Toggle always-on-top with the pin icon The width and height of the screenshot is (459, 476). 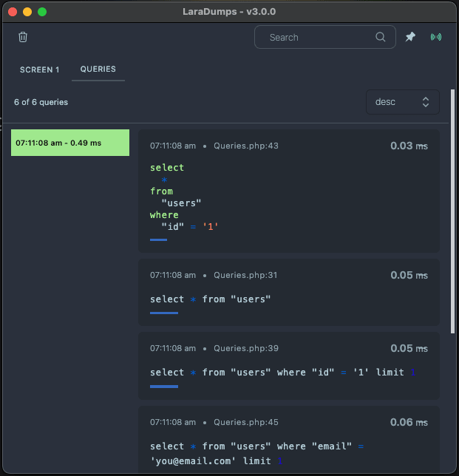410,37
